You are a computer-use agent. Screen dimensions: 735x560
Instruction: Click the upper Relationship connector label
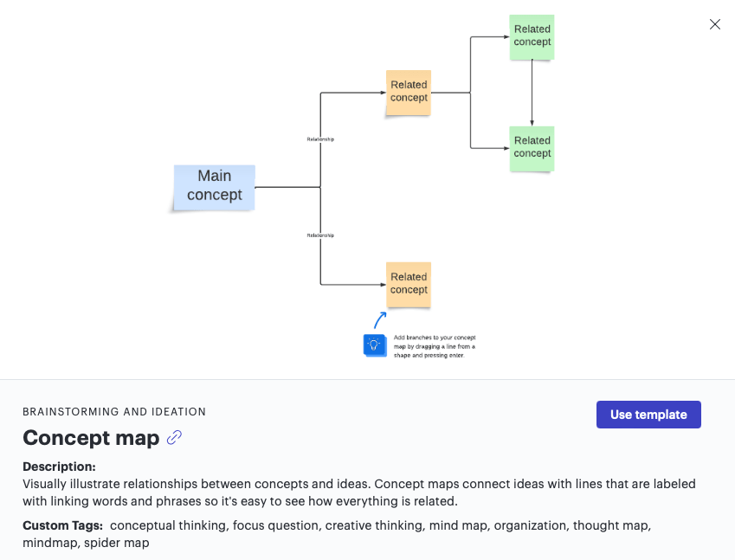319,137
